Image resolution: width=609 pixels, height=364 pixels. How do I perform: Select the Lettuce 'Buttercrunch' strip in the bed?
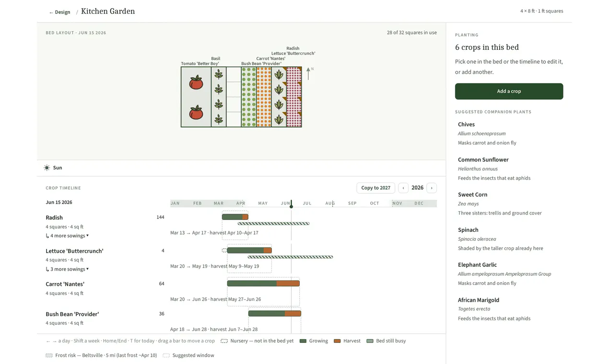pyautogui.click(x=279, y=97)
